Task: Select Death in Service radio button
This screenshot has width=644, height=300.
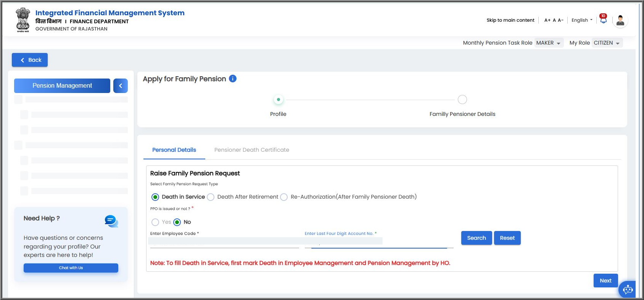Action: (x=155, y=197)
